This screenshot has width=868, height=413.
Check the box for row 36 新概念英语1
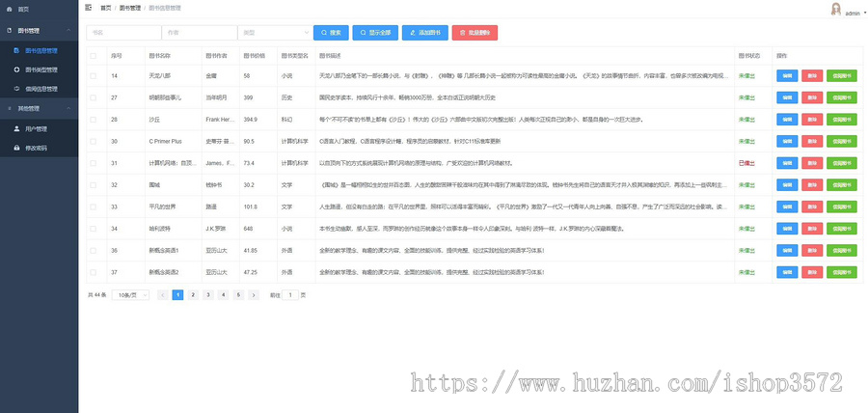[x=93, y=250]
